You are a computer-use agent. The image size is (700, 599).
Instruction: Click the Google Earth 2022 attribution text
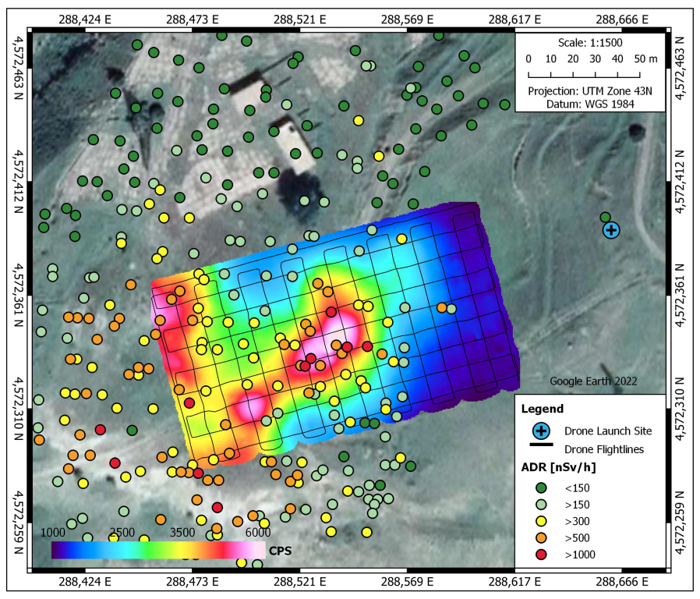point(593,382)
